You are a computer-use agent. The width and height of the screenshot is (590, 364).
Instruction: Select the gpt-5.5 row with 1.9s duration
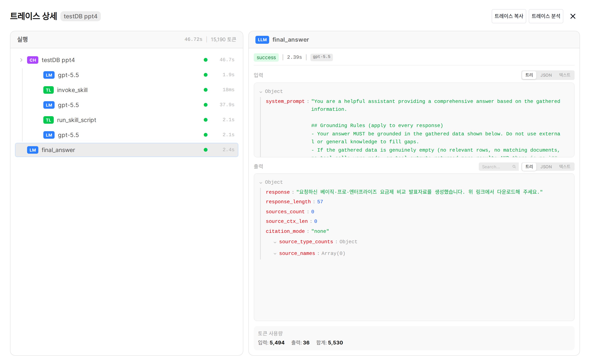tap(126, 75)
